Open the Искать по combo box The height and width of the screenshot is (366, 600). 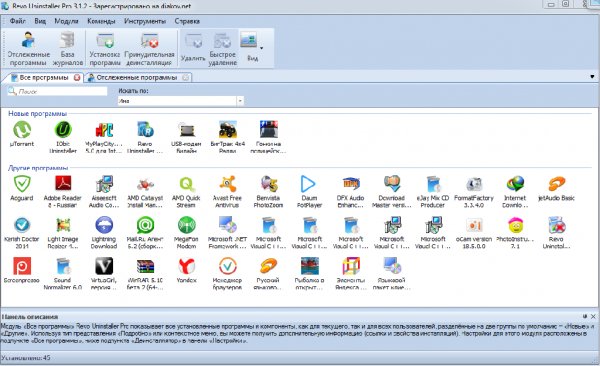tap(181, 101)
